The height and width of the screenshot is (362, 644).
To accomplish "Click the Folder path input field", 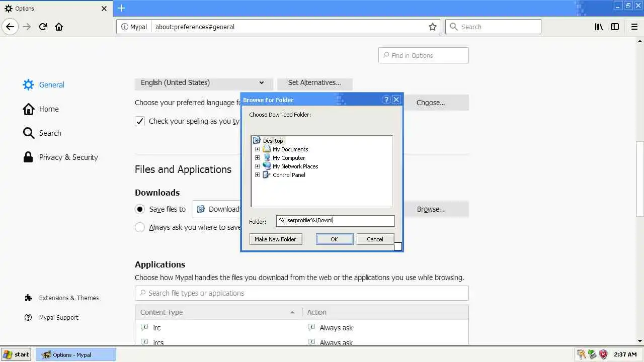I will tap(336, 220).
